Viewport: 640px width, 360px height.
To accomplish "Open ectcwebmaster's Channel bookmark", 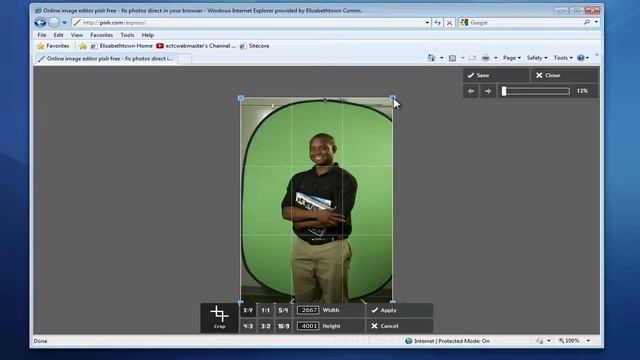I will tap(196, 46).
